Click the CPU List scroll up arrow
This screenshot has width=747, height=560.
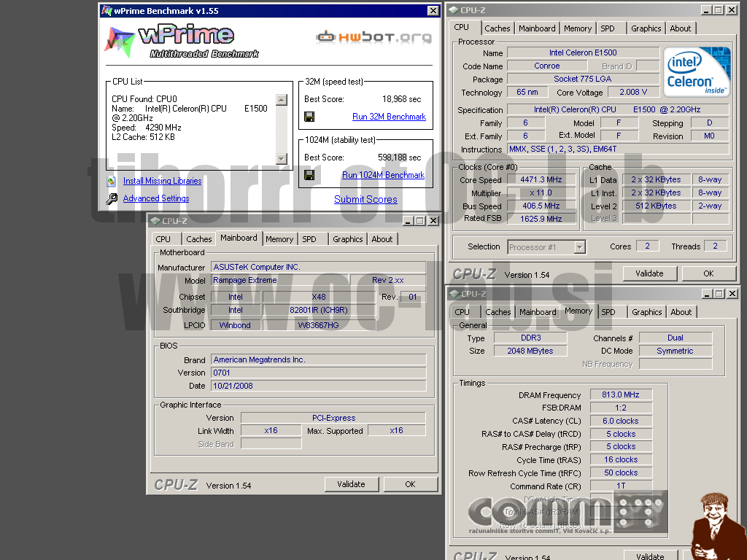coord(282,99)
